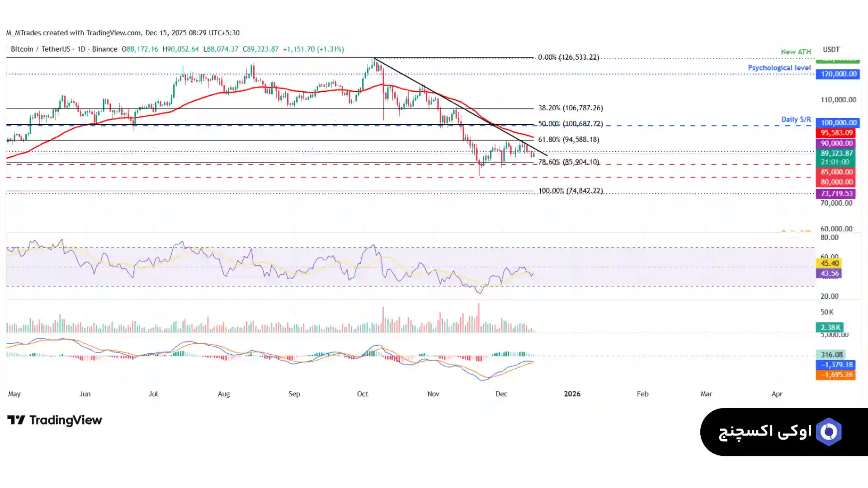Click the yellow 45.40 RSI value tag
Screen dimensions: 868x488
tap(829, 263)
